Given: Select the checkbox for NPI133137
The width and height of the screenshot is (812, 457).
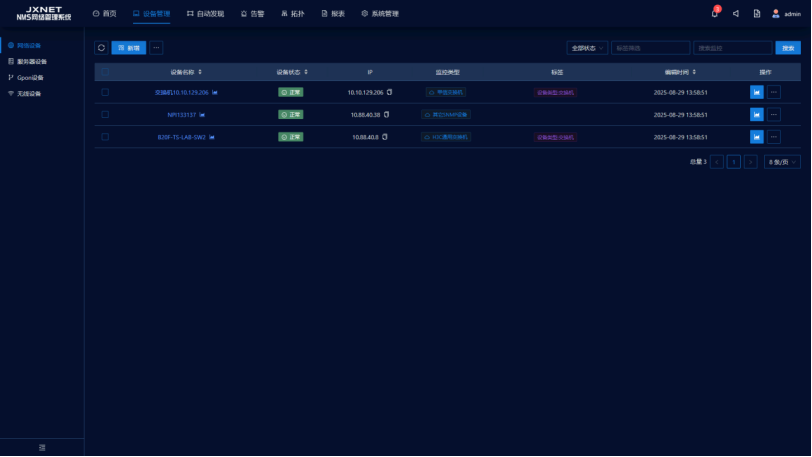Looking at the screenshot, I should (x=105, y=114).
